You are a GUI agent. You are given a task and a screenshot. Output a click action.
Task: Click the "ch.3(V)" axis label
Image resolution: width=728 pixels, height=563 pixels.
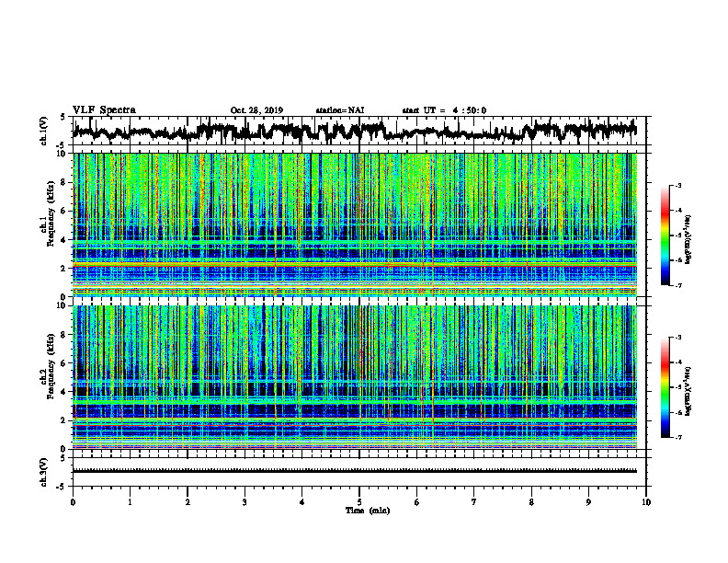pos(44,472)
